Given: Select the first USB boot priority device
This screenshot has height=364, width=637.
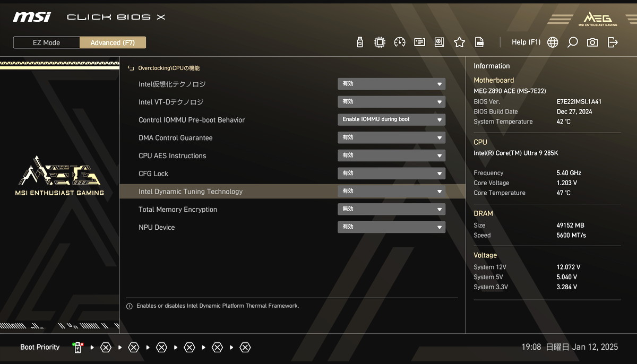Looking at the screenshot, I should click(78, 348).
